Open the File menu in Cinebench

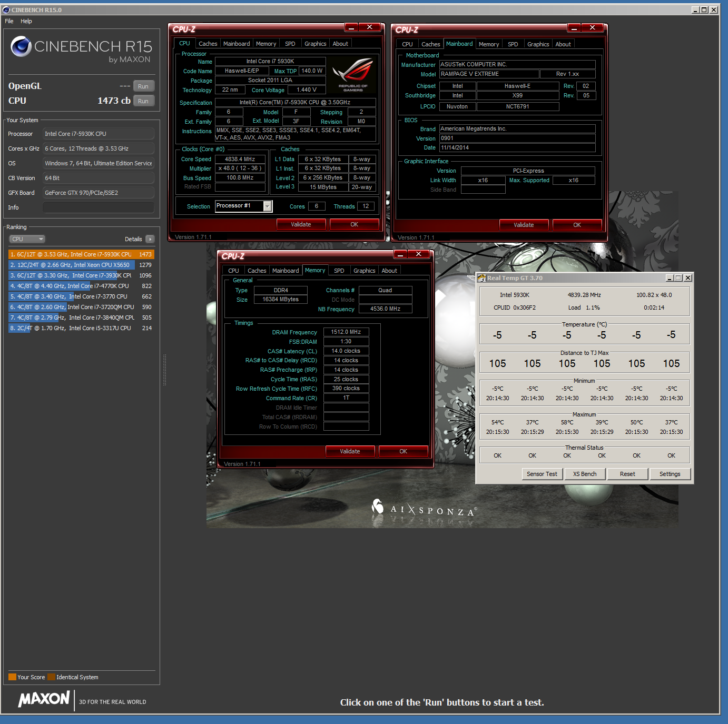pyautogui.click(x=9, y=21)
